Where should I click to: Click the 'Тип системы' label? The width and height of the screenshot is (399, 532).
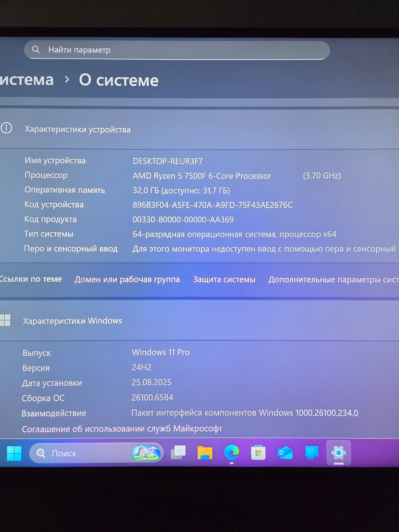49,234
